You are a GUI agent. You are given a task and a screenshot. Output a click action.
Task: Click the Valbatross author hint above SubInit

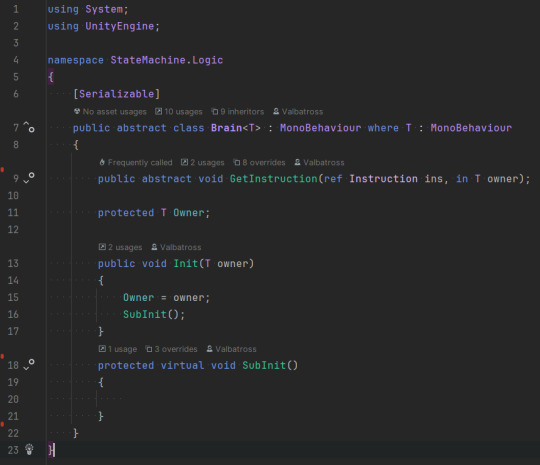(x=231, y=349)
